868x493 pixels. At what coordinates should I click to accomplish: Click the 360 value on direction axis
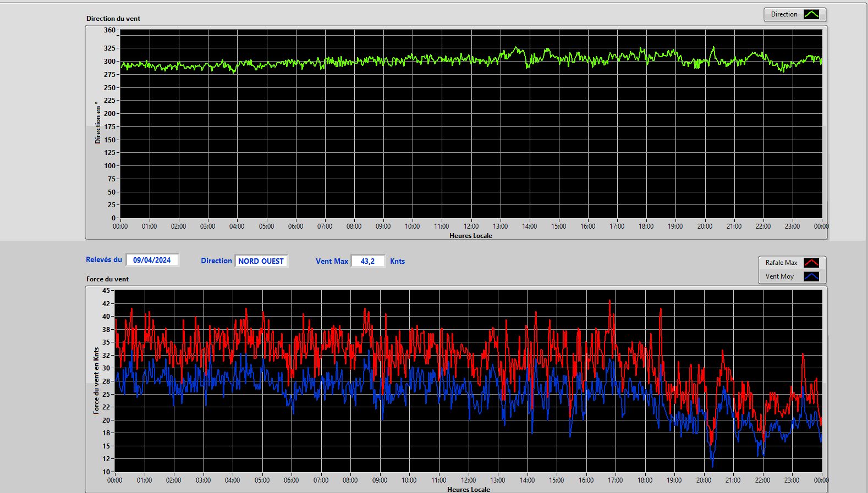[109, 30]
